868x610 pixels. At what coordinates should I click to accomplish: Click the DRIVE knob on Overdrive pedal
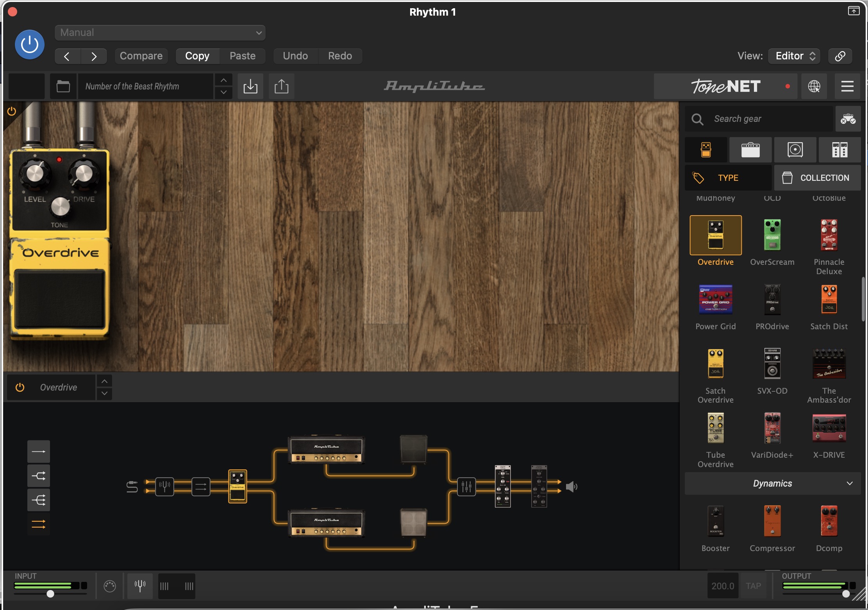pyautogui.click(x=84, y=172)
